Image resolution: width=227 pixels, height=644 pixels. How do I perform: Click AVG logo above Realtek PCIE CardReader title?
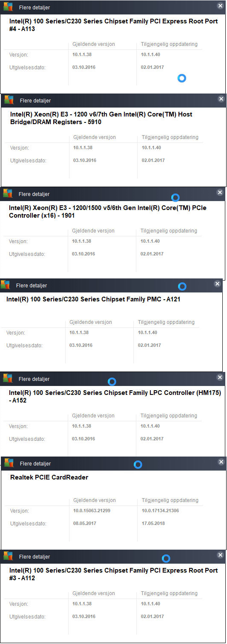pyautogui.click(x=9, y=463)
